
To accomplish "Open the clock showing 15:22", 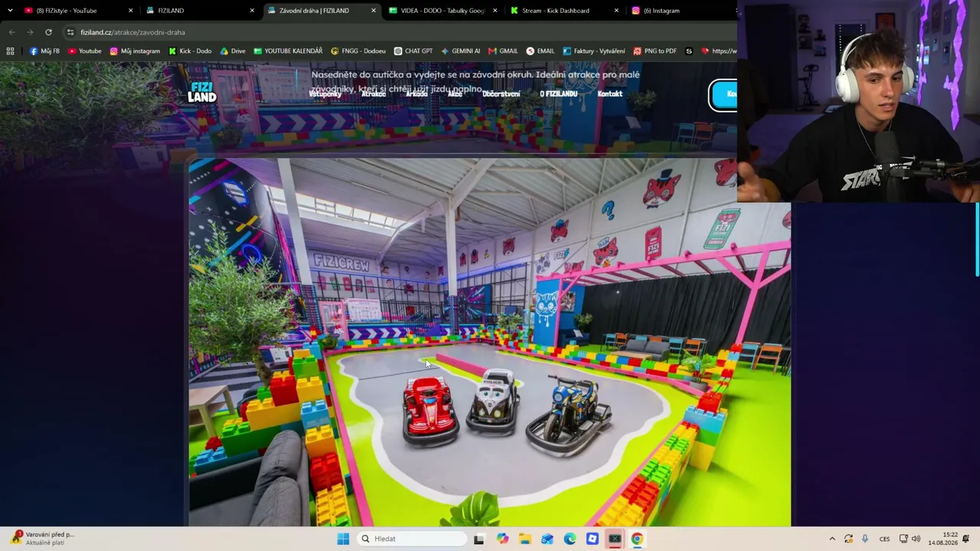I will tap(943, 539).
